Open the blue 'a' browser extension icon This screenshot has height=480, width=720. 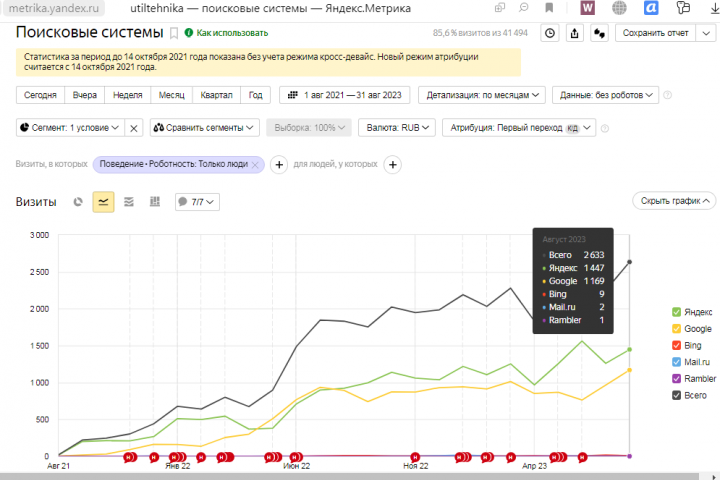[x=651, y=8]
